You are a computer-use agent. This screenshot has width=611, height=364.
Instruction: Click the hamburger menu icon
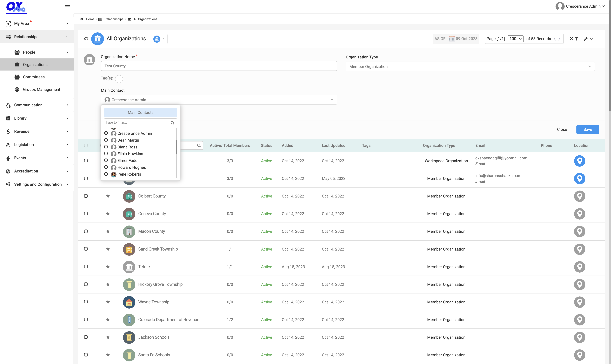pyautogui.click(x=67, y=7)
